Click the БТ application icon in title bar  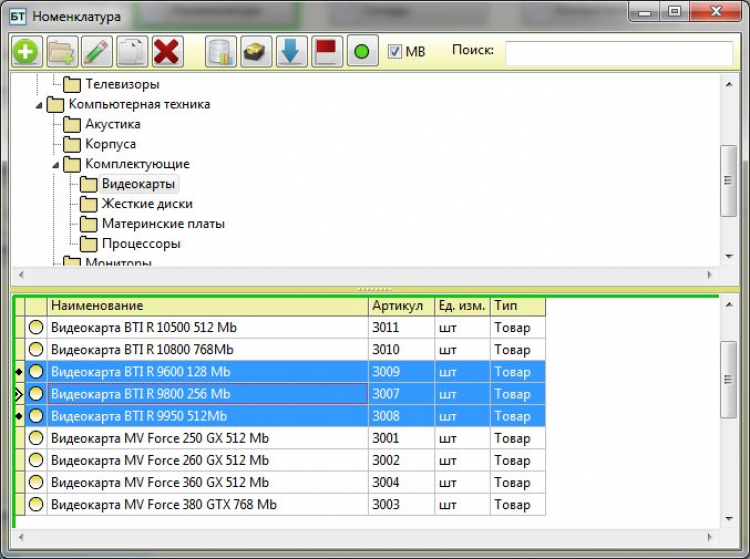(x=17, y=16)
